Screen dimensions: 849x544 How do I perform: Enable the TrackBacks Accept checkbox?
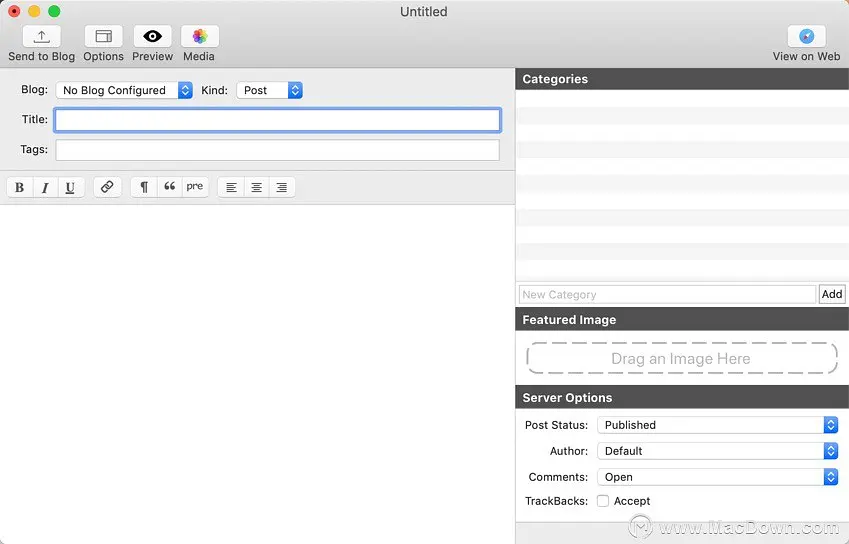point(603,501)
